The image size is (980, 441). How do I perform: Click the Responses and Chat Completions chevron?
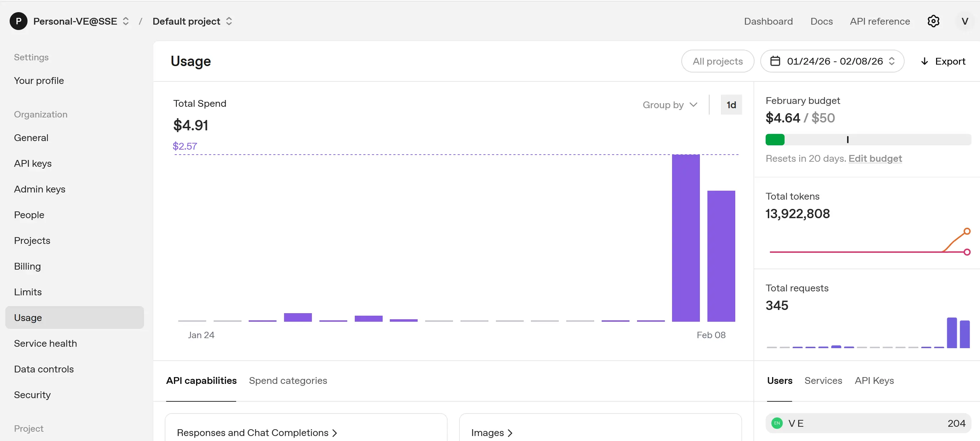(x=334, y=433)
